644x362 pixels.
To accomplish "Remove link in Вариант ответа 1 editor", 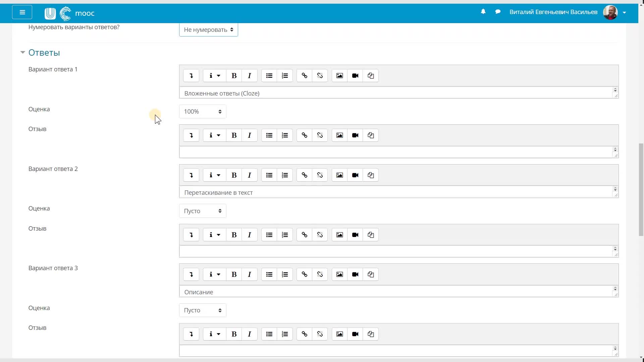I will [320, 76].
